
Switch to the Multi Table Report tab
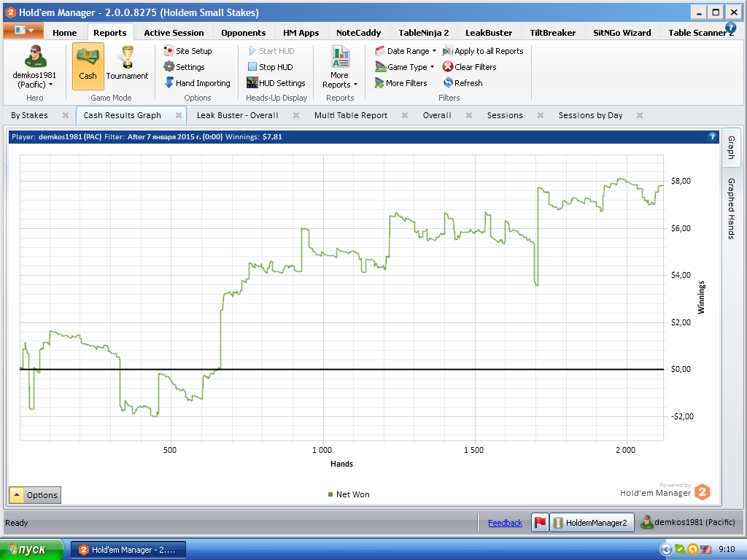351,115
